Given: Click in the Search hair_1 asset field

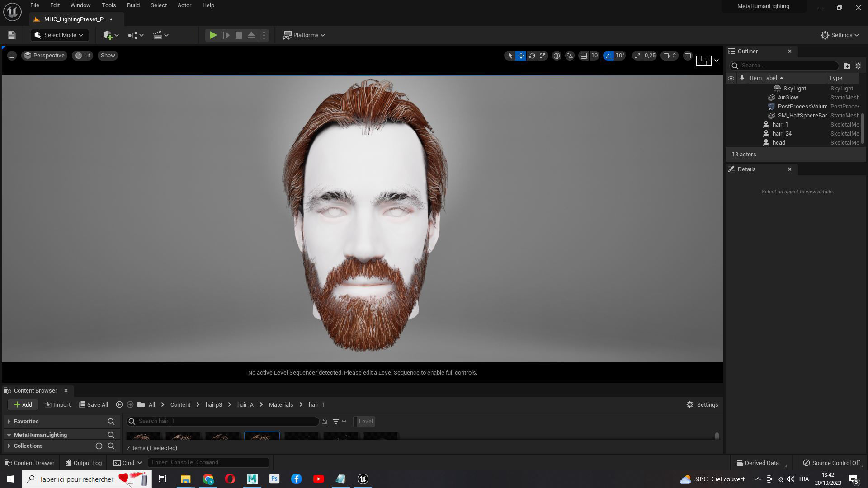Looking at the screenshot, I should [x=223, y=422].
